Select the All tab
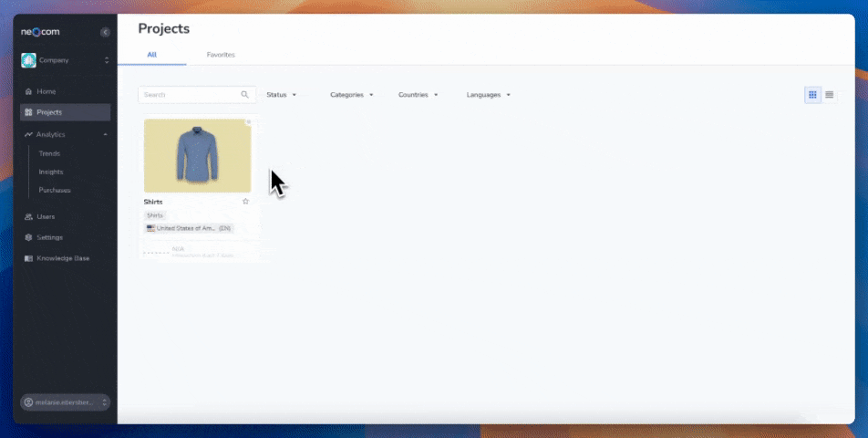868x438 pixels. [151, 55]
